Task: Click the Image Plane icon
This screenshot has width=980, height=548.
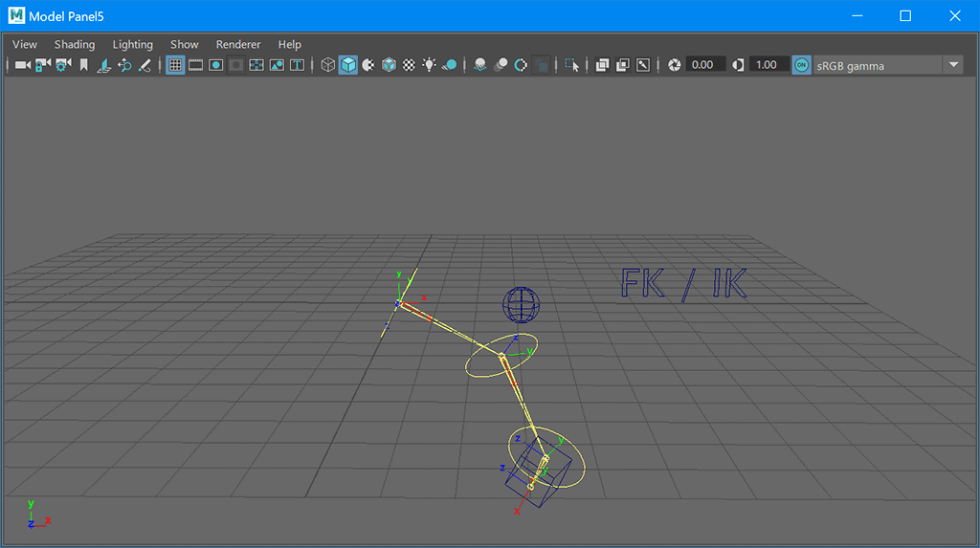Action: 104,65
